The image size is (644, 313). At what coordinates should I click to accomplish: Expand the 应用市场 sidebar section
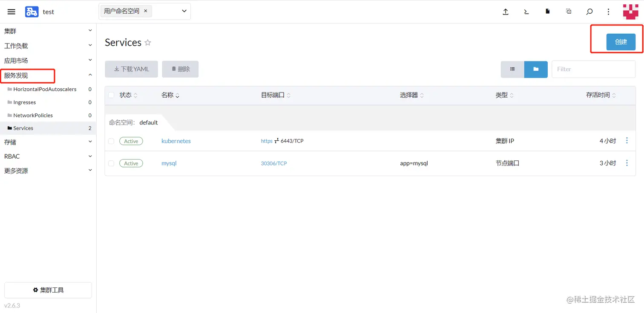48,61
